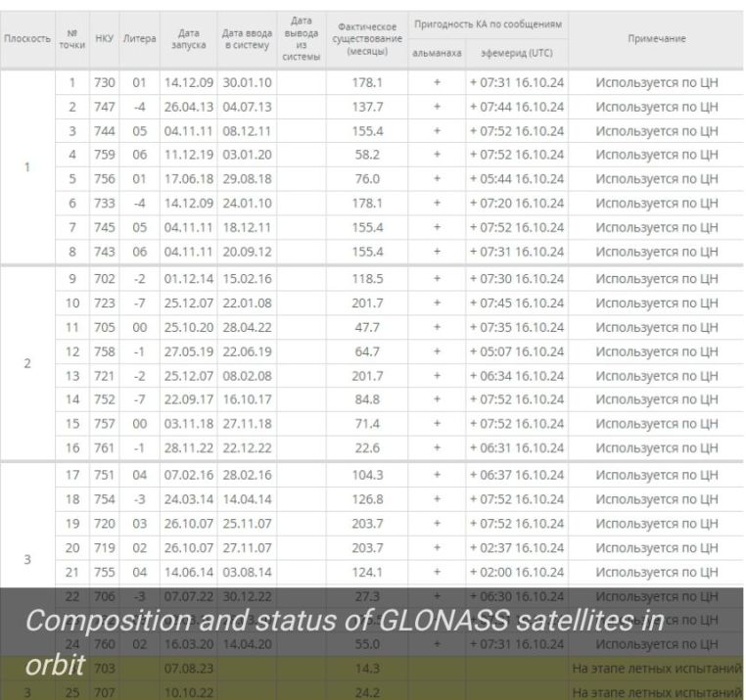Select satellite НКУ number 730 cell
The height and width of the screenshot is (700, 746).
click(104, 83)
